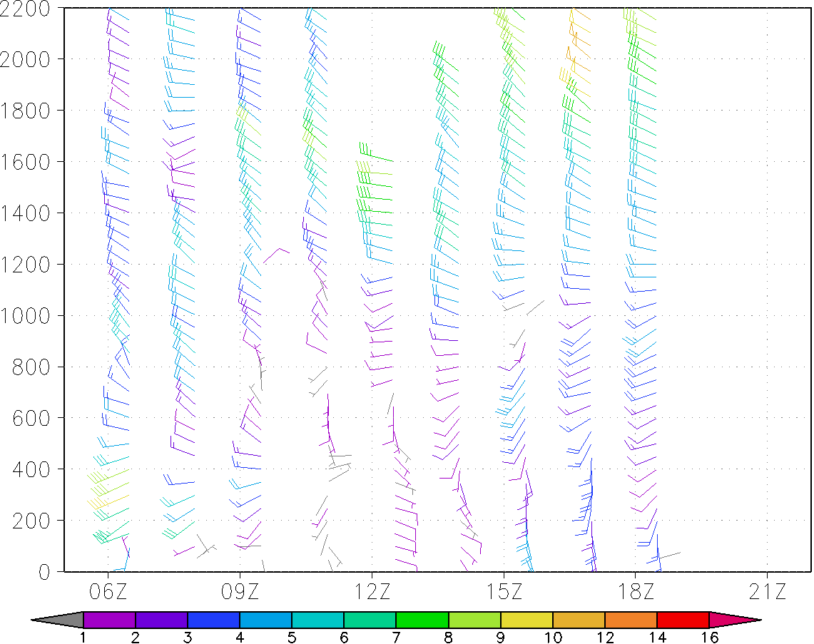Click the cyan 5–6 color swatch

[x=317, y=620]
